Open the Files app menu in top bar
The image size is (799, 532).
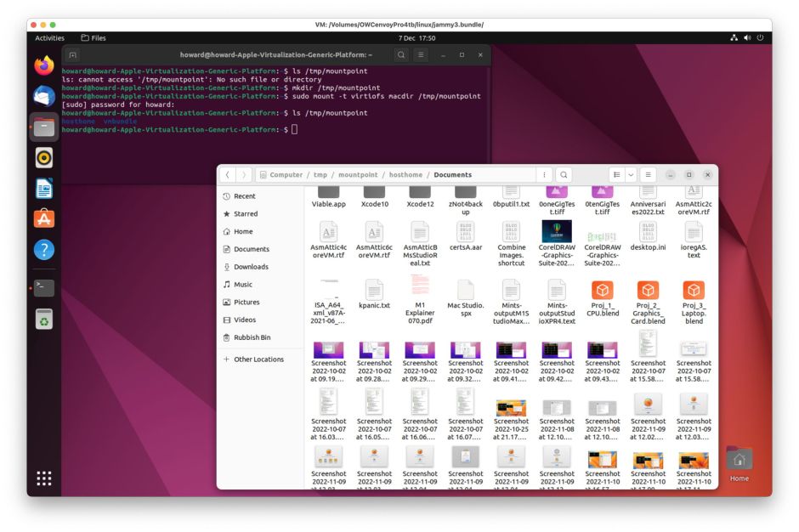point(93,38)
